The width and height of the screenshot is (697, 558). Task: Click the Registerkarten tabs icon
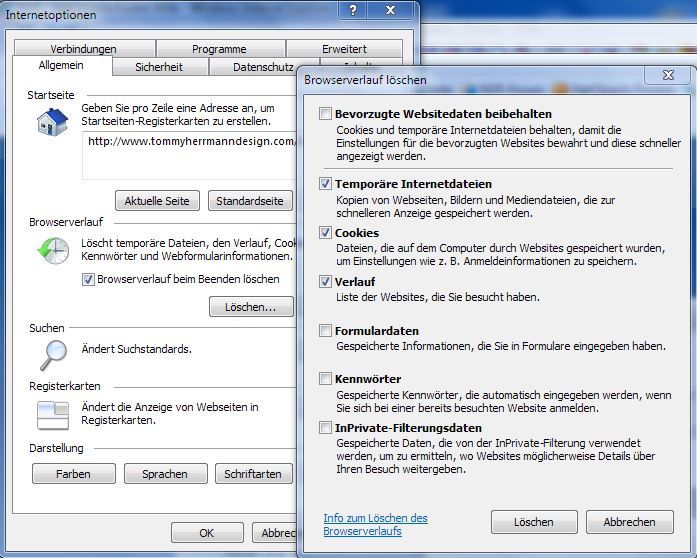click(51, 413)
